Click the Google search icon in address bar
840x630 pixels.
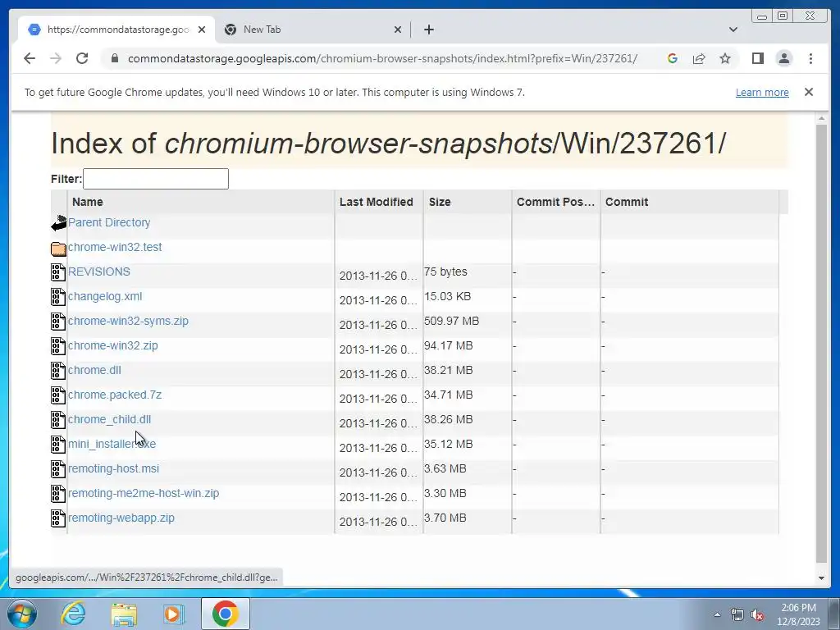click(x=673, y=58)
